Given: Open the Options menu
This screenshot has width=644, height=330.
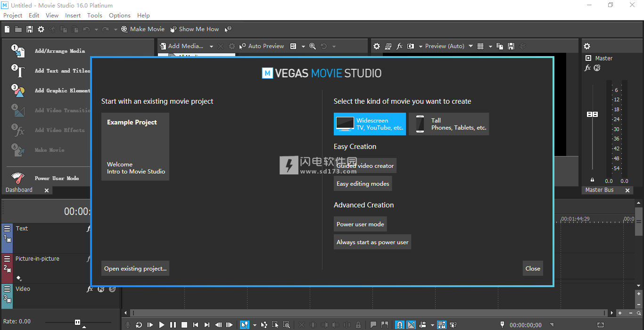Looking at the screenshot, I should (120, 15).
